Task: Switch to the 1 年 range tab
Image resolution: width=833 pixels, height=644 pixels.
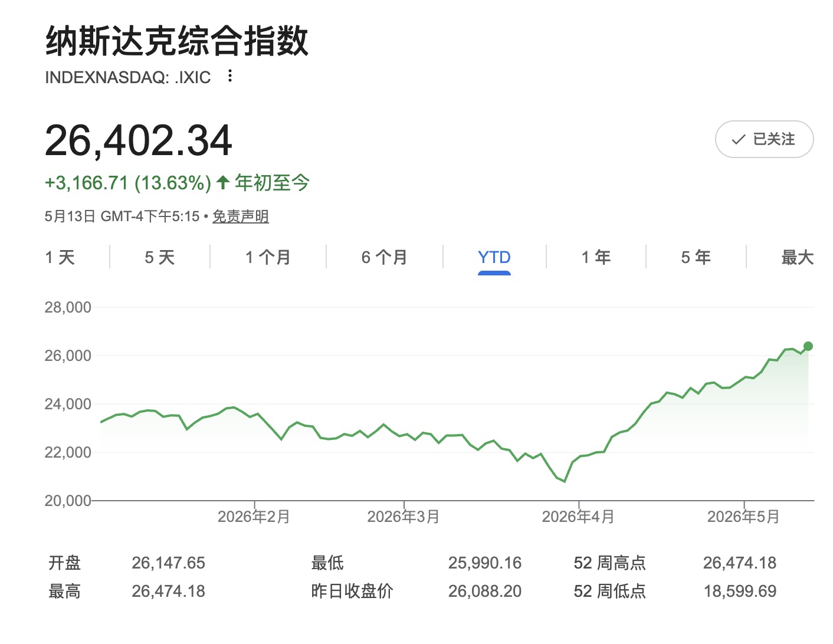Action: pyautogui.click(x=596, y=257)
